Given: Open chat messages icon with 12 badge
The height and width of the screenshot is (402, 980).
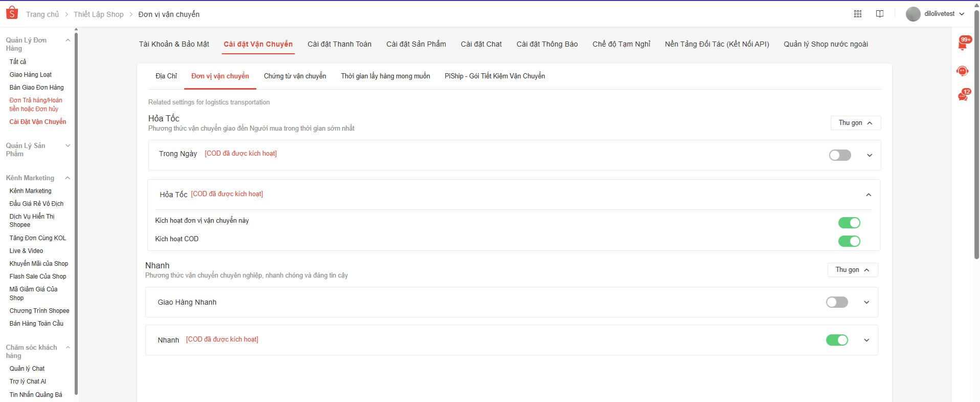Looking at the screenshot, I should [x=962, y=96].
